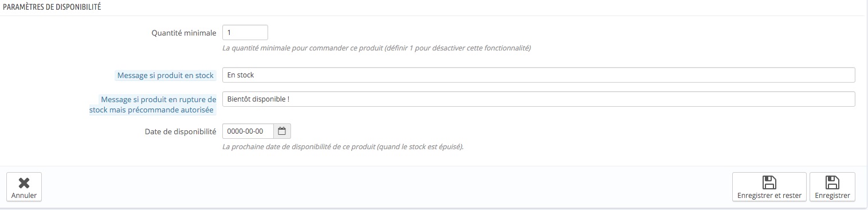868x210 pixels.
Task: Click the next availability date help text
Action: coord(343,146)
